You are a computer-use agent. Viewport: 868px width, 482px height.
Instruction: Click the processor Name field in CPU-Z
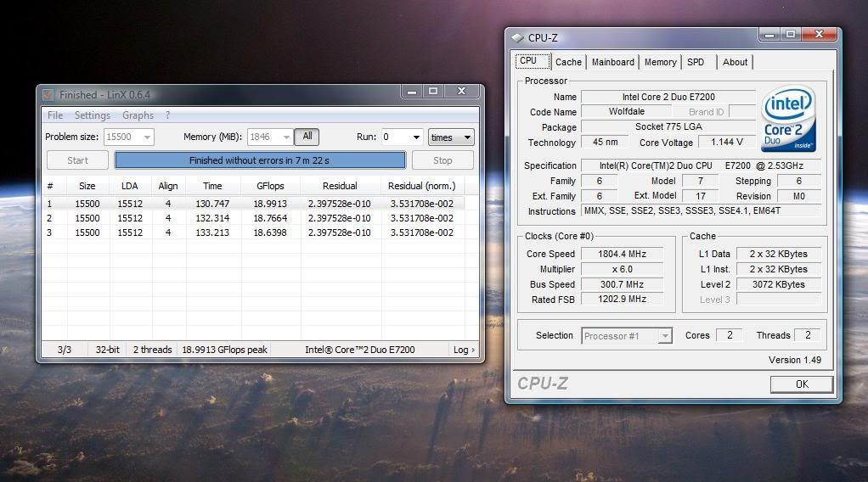[668, 97]
